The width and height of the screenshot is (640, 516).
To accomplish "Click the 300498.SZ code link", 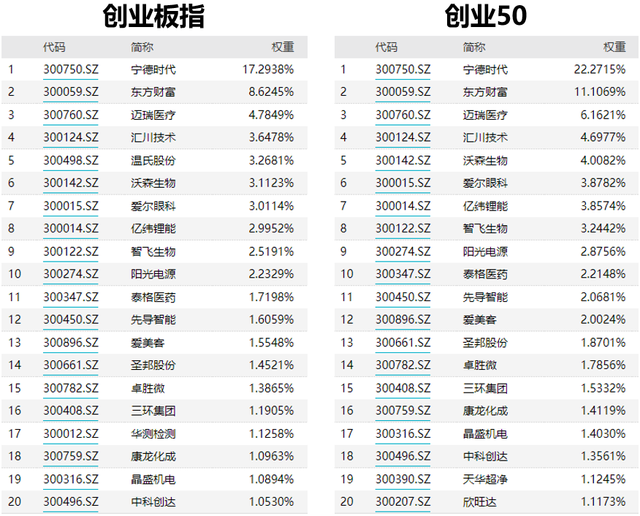I will point(71,160).
